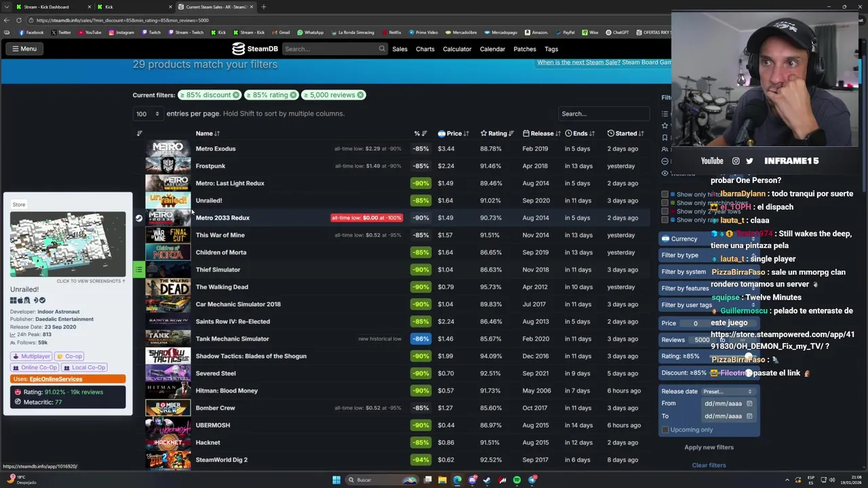Open the Calculator nav item
This screenshot has height=488, width=868.
coord(457,49)
